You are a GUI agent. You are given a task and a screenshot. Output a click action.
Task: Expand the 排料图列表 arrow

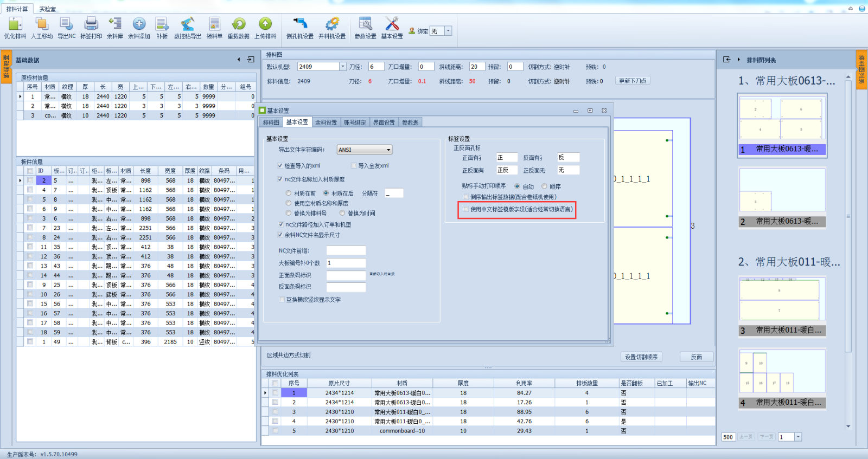pyautogui.click(x=738, y=60)
